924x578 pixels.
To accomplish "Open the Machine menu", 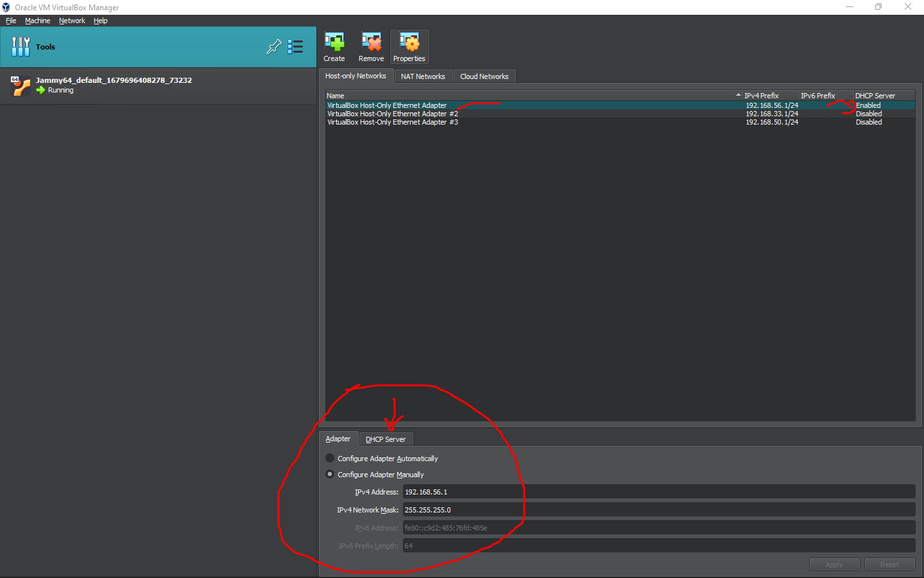I will 37,20.
